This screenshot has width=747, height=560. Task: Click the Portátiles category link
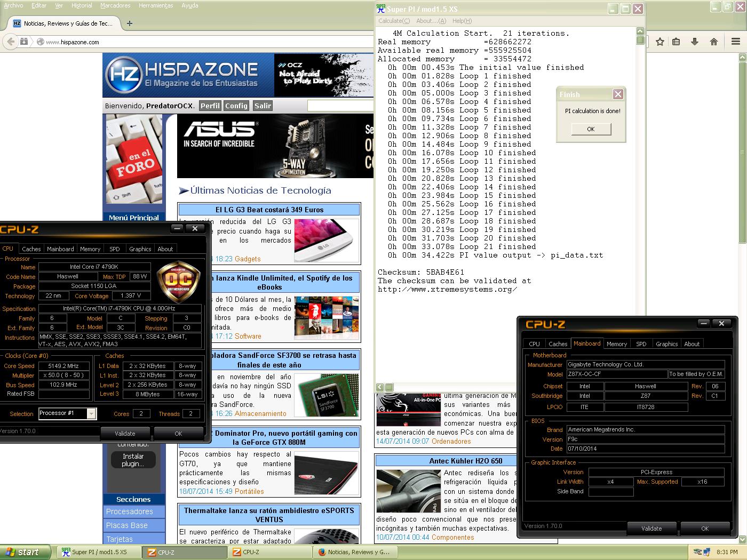(x=249, y=491)
